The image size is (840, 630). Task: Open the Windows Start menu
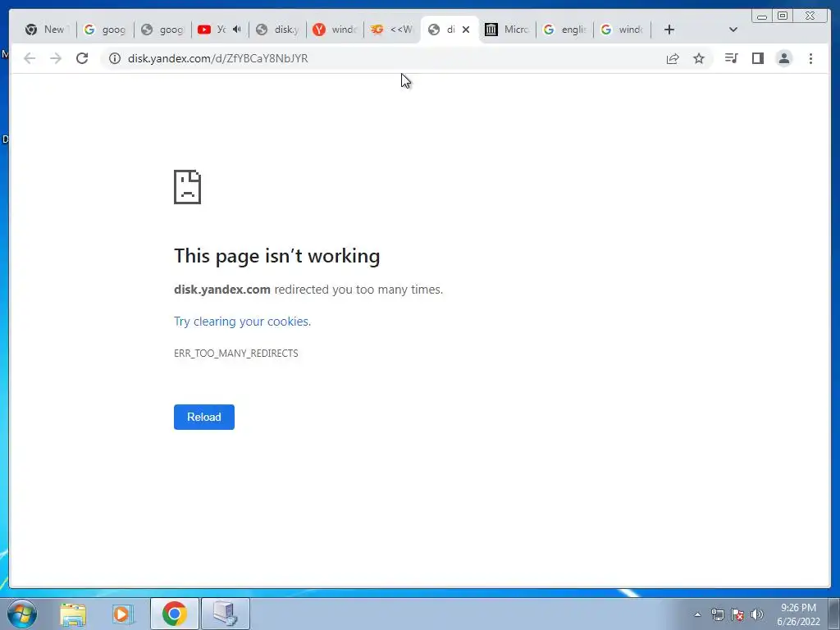22,614
